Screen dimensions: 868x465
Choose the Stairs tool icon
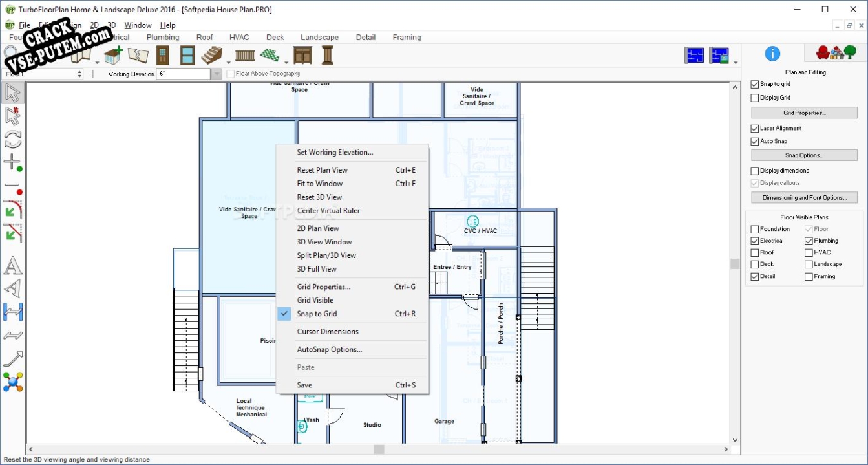pyautogui.click(x=211, y=56)
